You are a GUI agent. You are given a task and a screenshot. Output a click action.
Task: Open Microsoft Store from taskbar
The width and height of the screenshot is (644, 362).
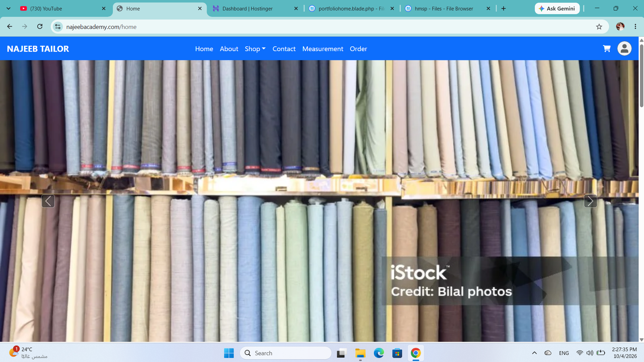click(x=397, y=353)
